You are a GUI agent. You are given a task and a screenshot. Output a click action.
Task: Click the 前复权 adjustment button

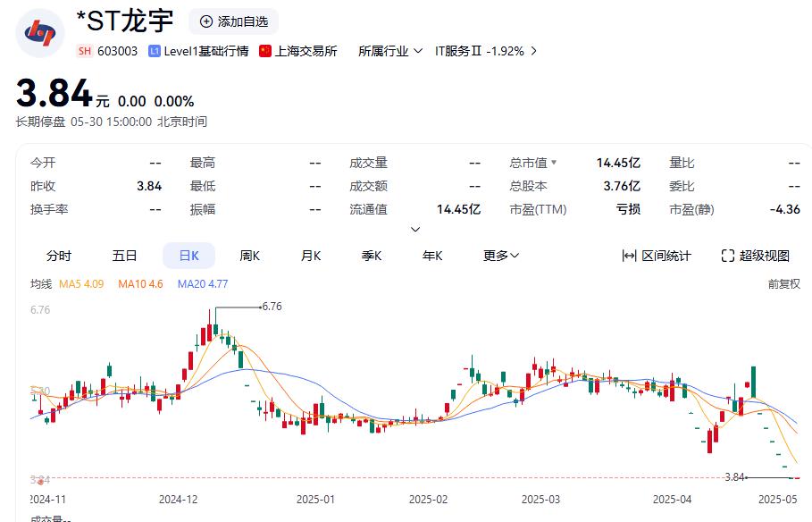[x=783, y=284]
